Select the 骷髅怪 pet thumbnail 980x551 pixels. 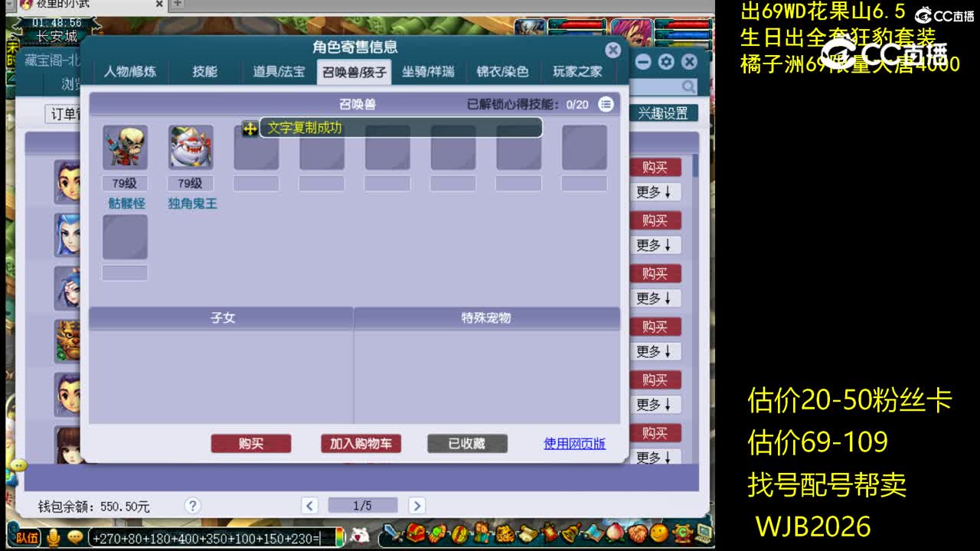126,147
